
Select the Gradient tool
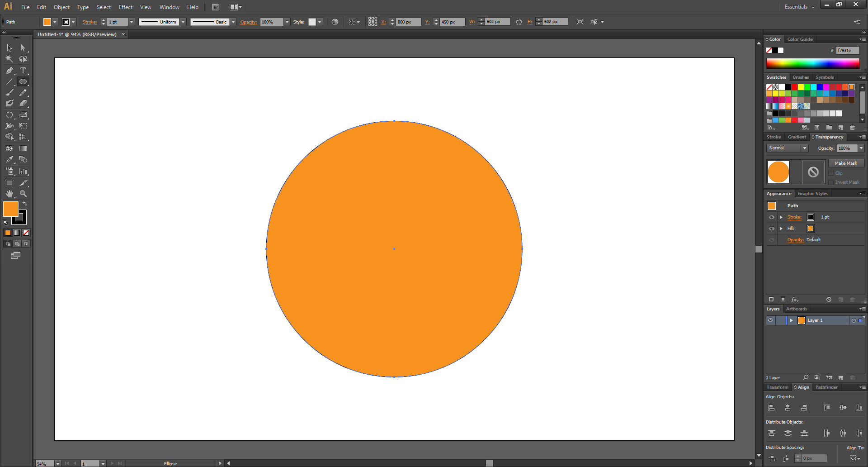[x=23, y=148]
